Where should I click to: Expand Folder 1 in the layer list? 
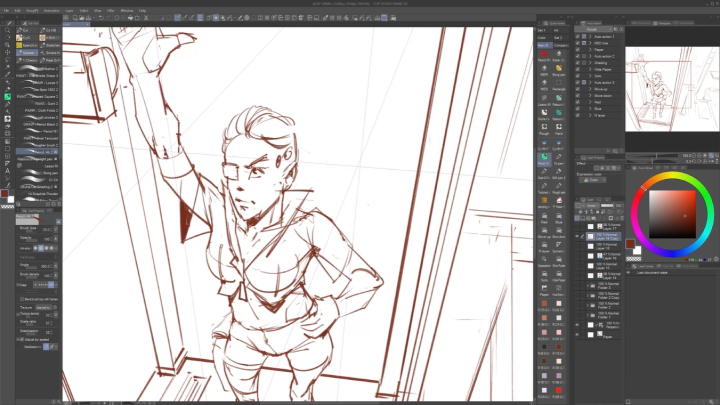[x=588, y=315]
